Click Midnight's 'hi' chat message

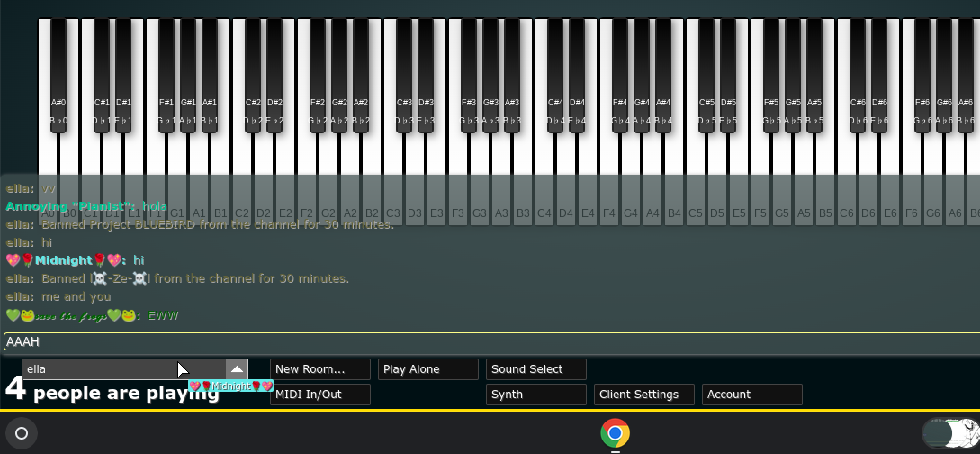click(x=75, y=260)
